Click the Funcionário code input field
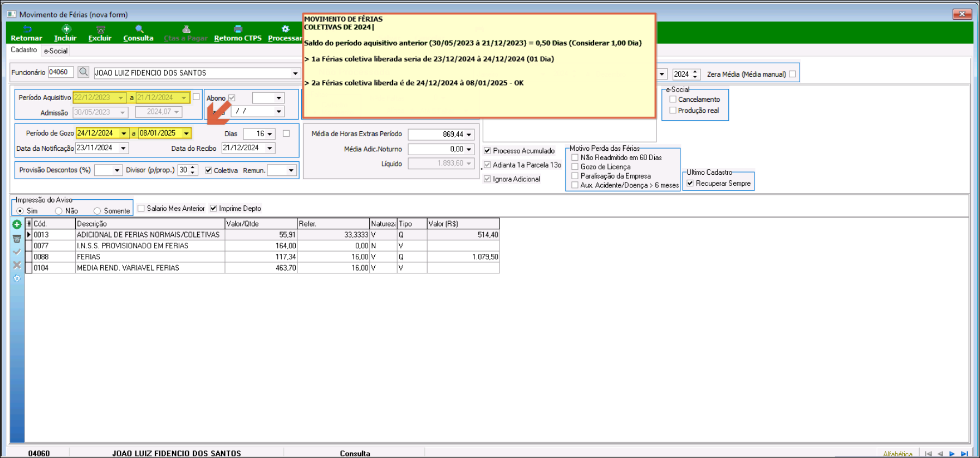The width and height of the screenshot is (980, 458). click(60, 72)
